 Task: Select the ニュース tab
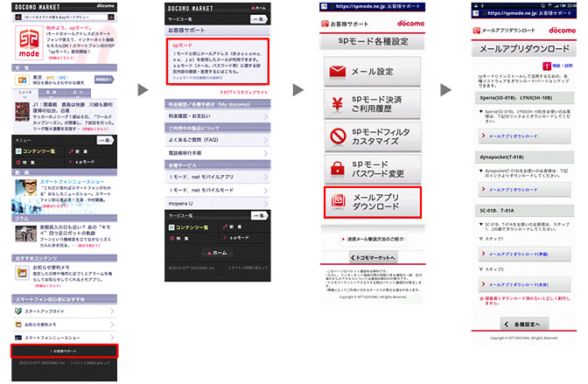[x=24, y=94]
